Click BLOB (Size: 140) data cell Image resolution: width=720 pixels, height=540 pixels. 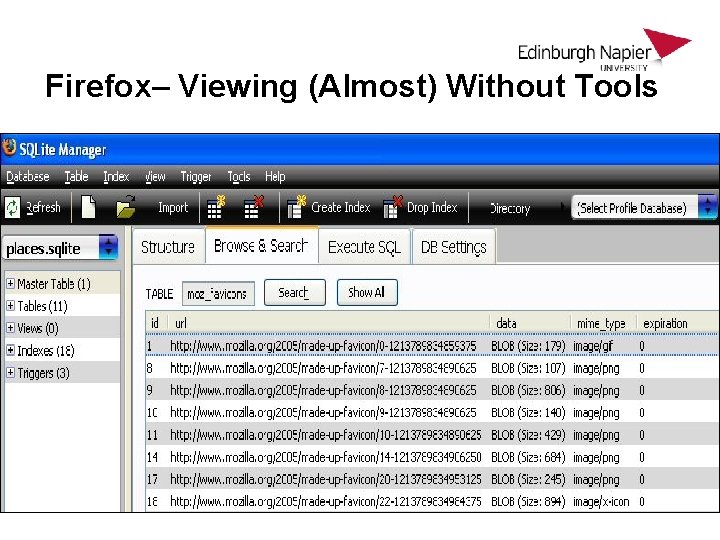point(528,412)
